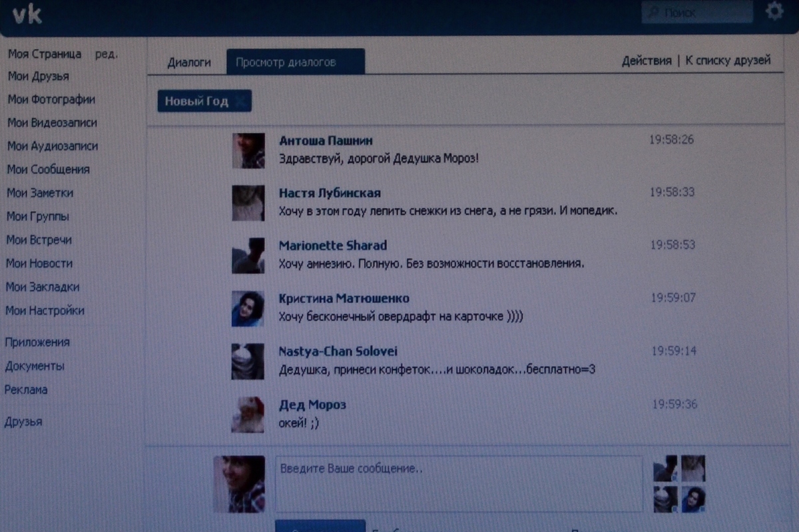Focus the Введите Ваше сообщение text box
Screen dimensions: 799x532
point(459,483)
